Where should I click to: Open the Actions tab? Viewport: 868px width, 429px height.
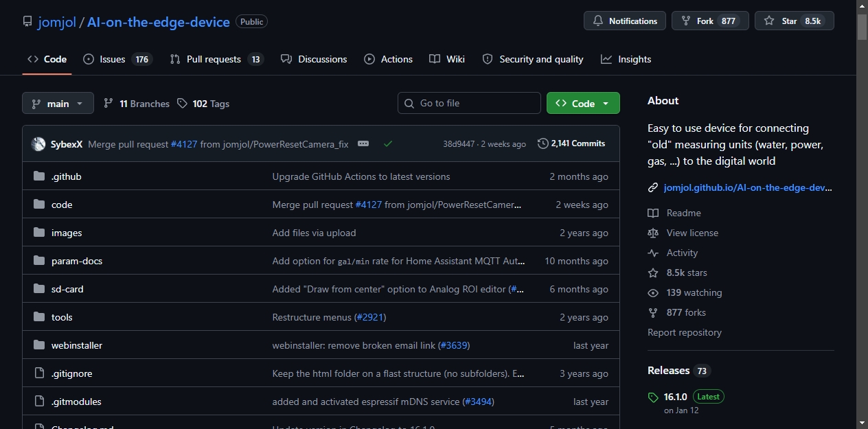pos(389,59)
